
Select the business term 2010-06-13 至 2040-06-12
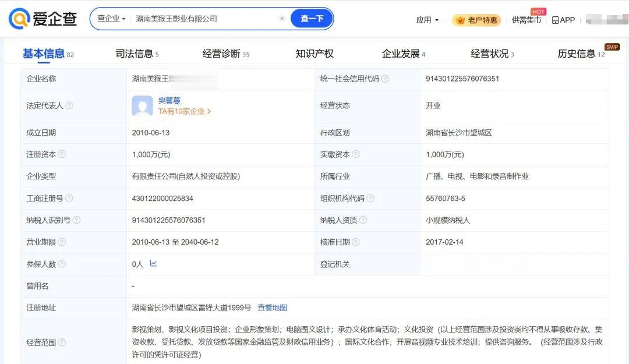[x=175, y=242]
